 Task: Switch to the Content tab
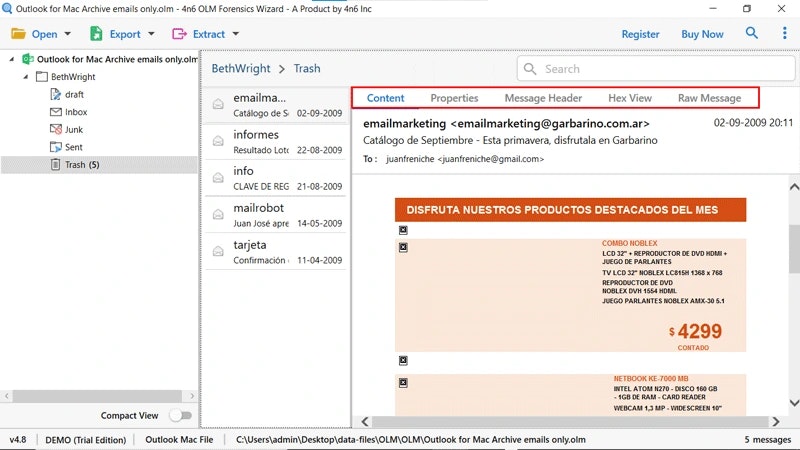[x=385, y=98]
